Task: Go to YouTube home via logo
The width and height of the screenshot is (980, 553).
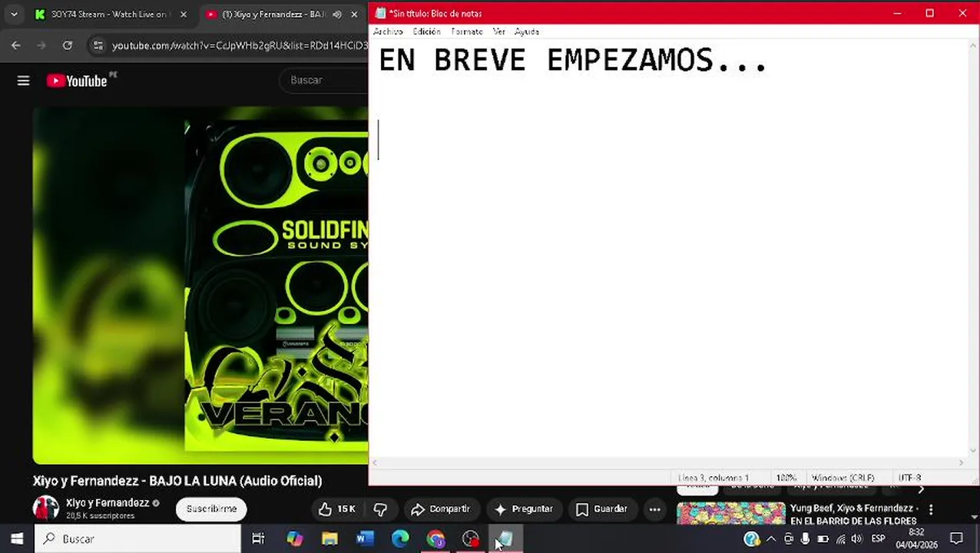Action: coord(77,81)
